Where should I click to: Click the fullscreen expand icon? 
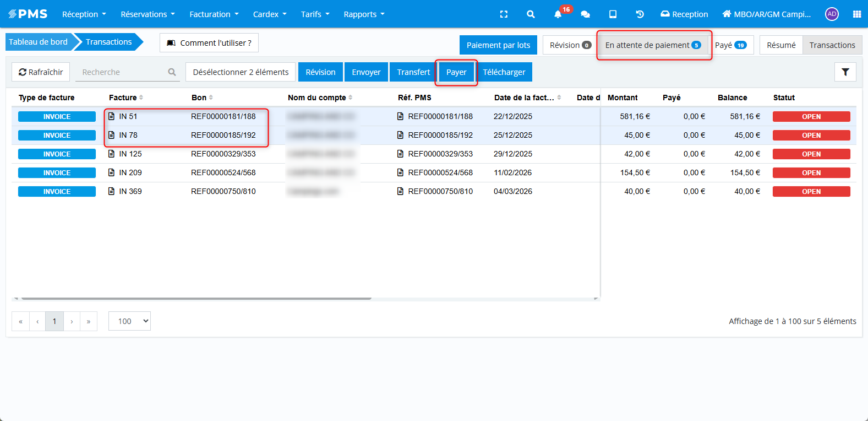pos(504,14)
